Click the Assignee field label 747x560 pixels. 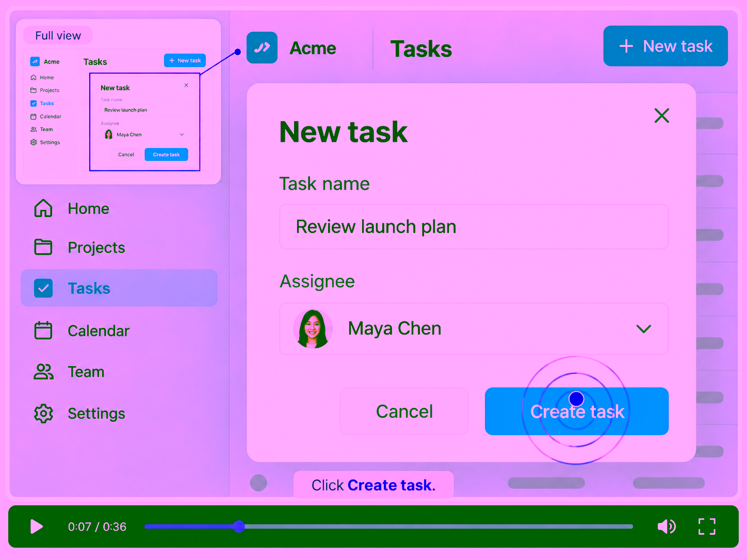317,282
